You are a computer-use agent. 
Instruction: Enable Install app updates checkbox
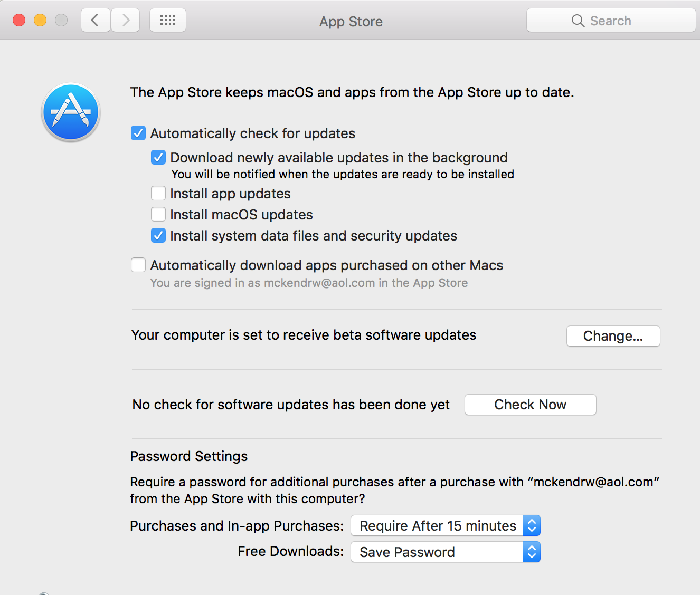(158, 193)
